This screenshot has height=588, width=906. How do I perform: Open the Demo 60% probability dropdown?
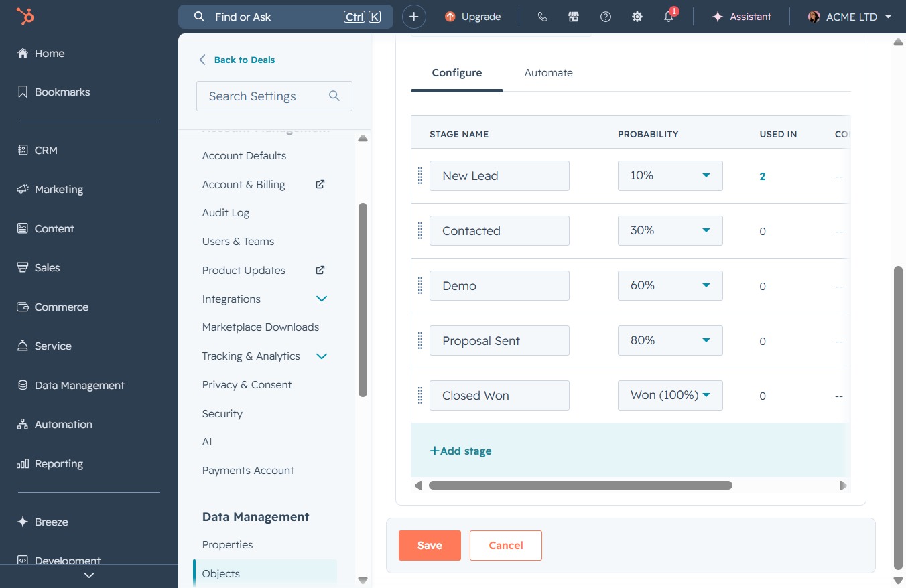670,285
